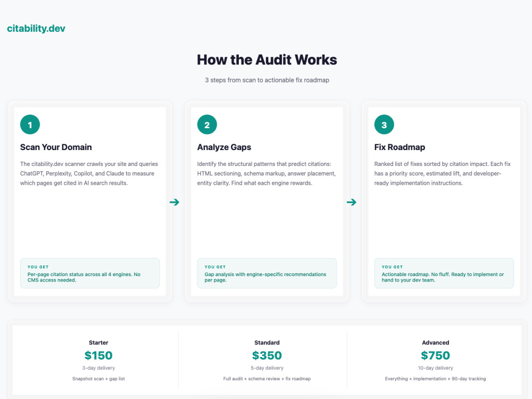Click '5-day delivery' text
Viewport: 532px width, 399px height.
(x=267, y=368)
